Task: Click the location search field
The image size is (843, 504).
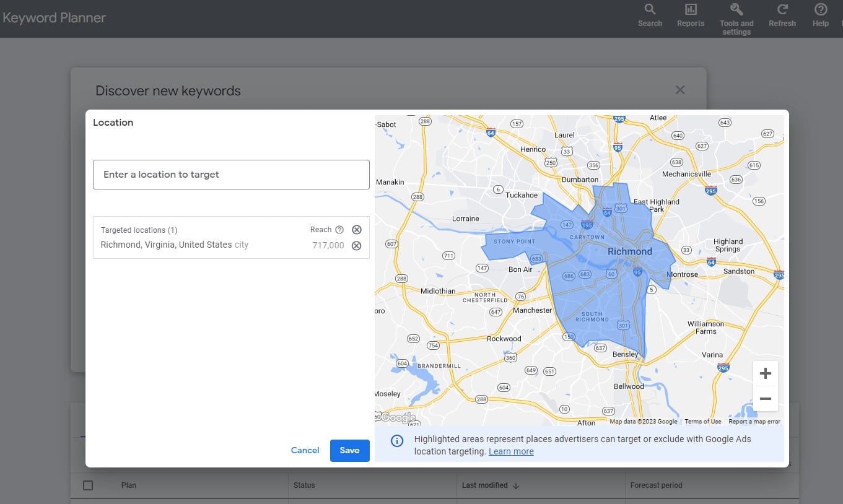Action: tap(231, 175)
